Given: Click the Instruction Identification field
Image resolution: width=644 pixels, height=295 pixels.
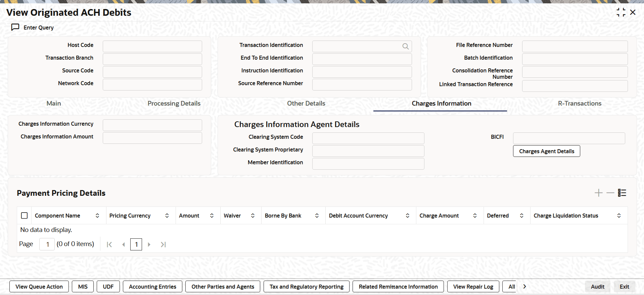Looking at the screenshot, I should (362, 72).
